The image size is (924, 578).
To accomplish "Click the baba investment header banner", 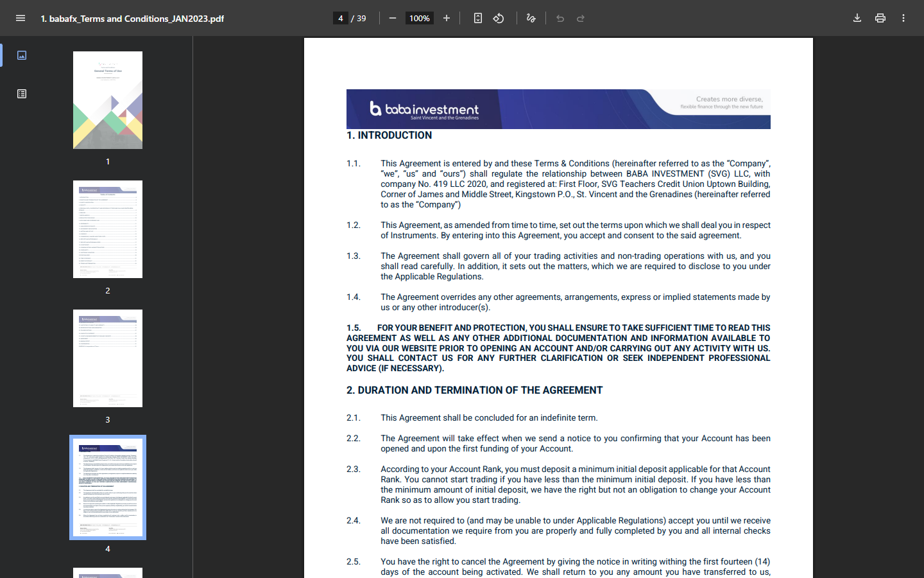I will point(558,109).
